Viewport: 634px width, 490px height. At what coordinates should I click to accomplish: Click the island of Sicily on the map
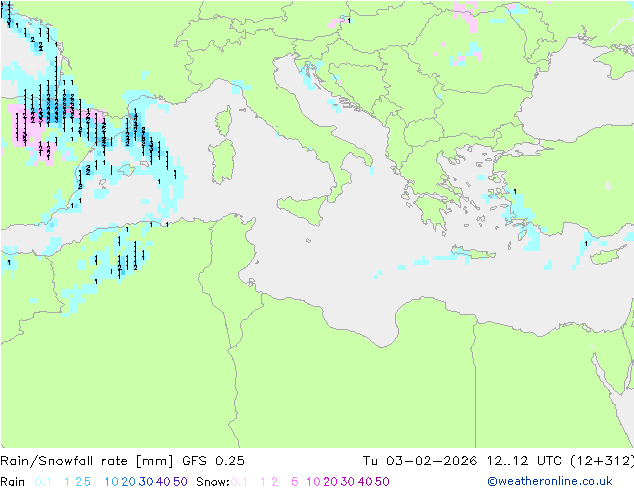[306, 209]
